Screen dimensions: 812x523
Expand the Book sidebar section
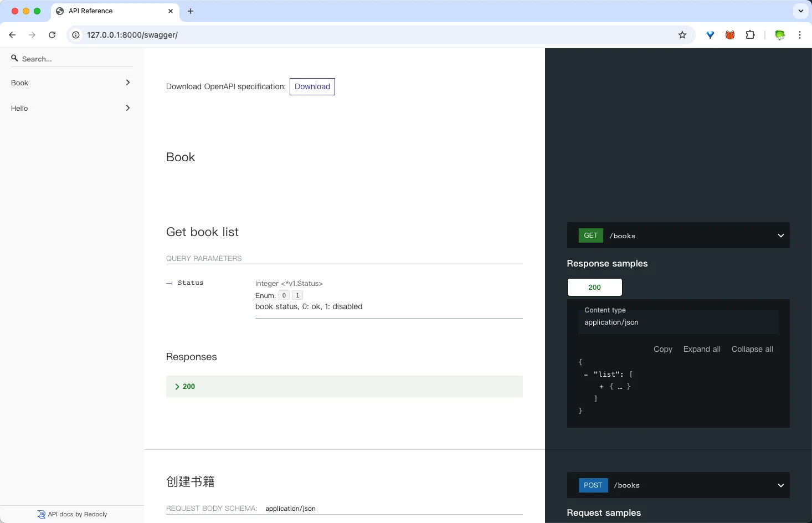71,83
